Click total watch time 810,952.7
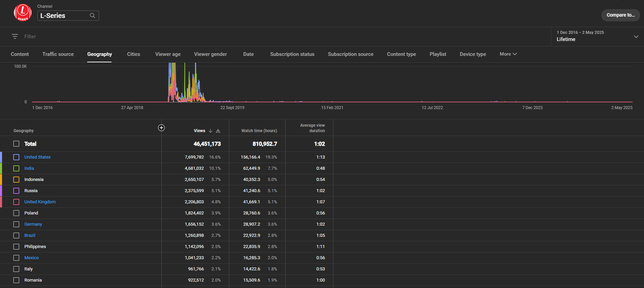The image size is (644, 288). (x=265, y=144)
